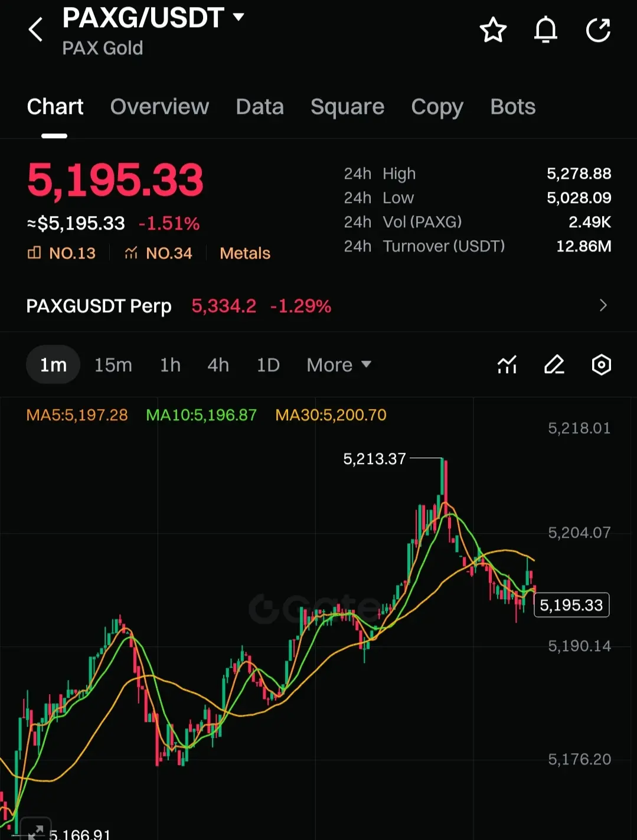Tap the MA5:5,197.28 indicator label
Image resolution: width=637 pixels, height=840 pixels.
[x=77, y=415]
